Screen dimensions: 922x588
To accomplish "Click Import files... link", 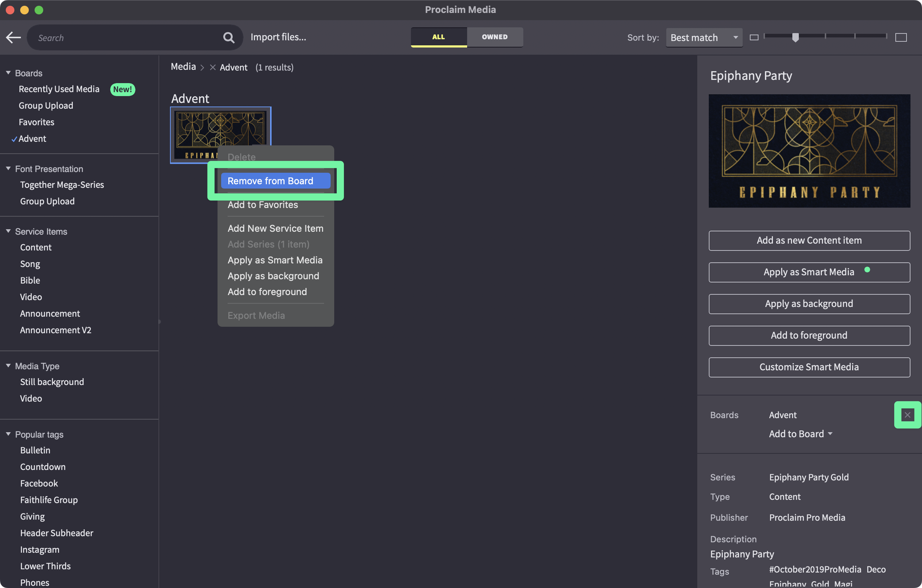I will [x=278, y=37].
